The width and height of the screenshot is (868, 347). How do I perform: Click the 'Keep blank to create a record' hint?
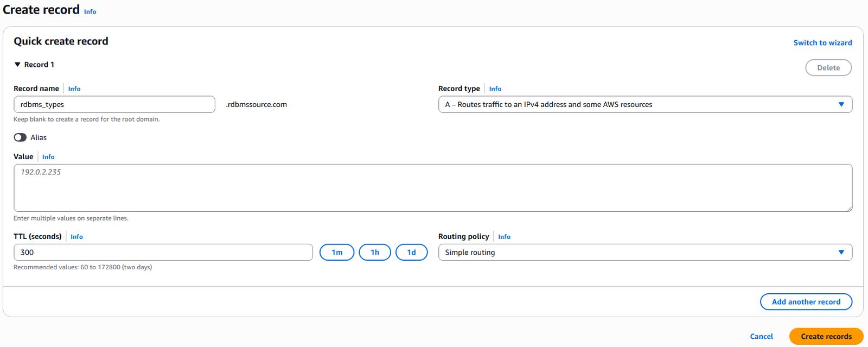pos(87,119)
